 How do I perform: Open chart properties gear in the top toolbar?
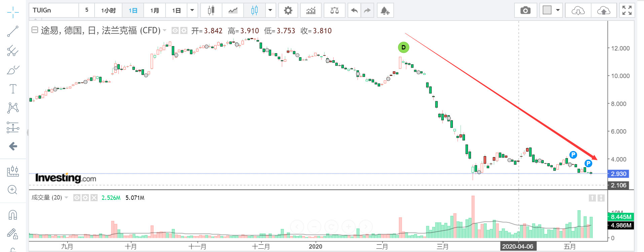coord(288,10)
